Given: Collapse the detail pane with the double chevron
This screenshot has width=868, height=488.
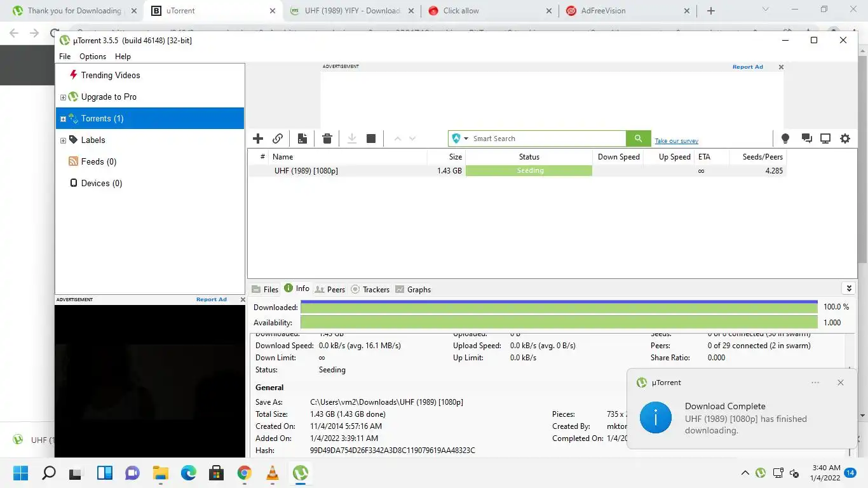Looking at the screenshot, I should (x=849, y=288).
